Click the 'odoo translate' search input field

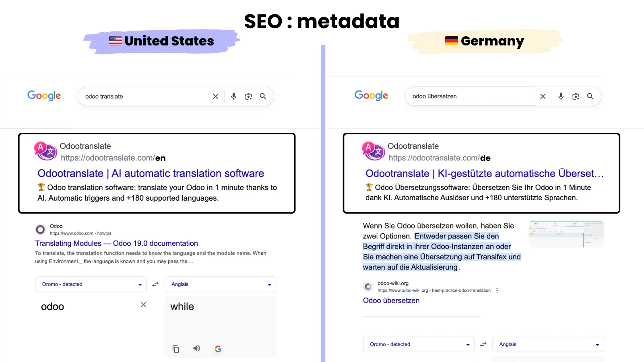click(x=145, y=97)
